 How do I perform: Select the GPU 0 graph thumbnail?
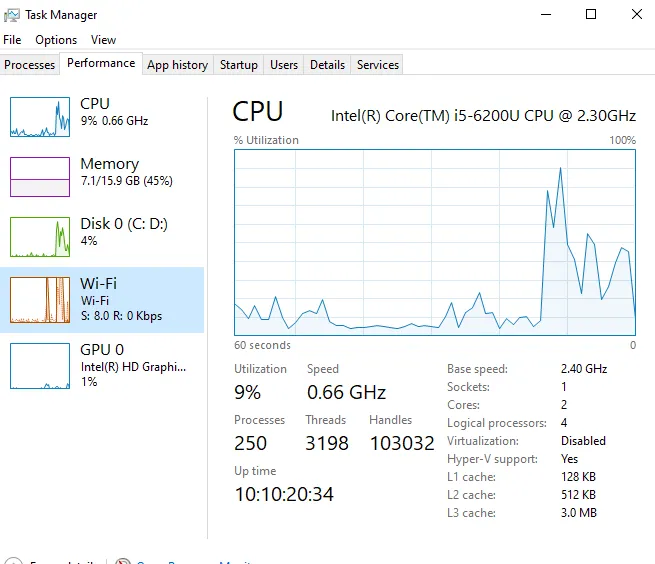[x=40, y=365]
